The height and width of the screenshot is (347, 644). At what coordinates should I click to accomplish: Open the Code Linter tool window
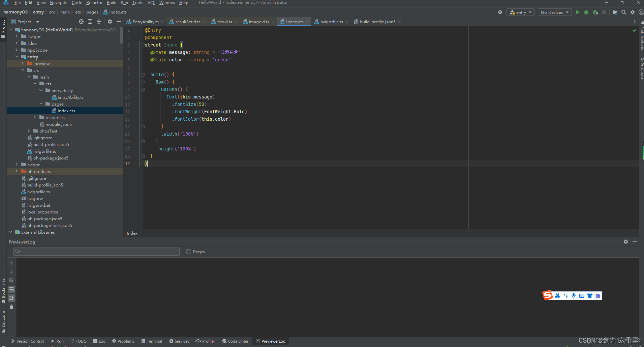[x=235, y=341]
